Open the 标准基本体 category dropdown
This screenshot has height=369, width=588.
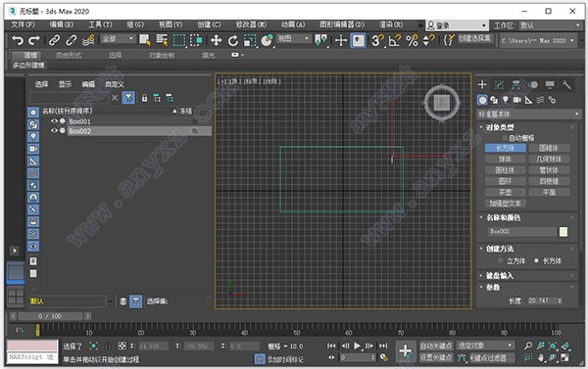click(x=529, y=114)
